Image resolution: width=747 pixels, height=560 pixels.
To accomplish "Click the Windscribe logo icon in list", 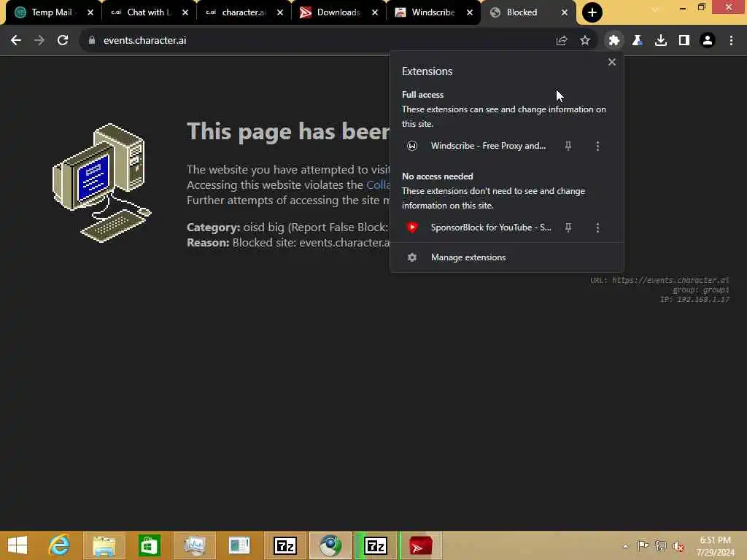I will click(x=412, y=146).
